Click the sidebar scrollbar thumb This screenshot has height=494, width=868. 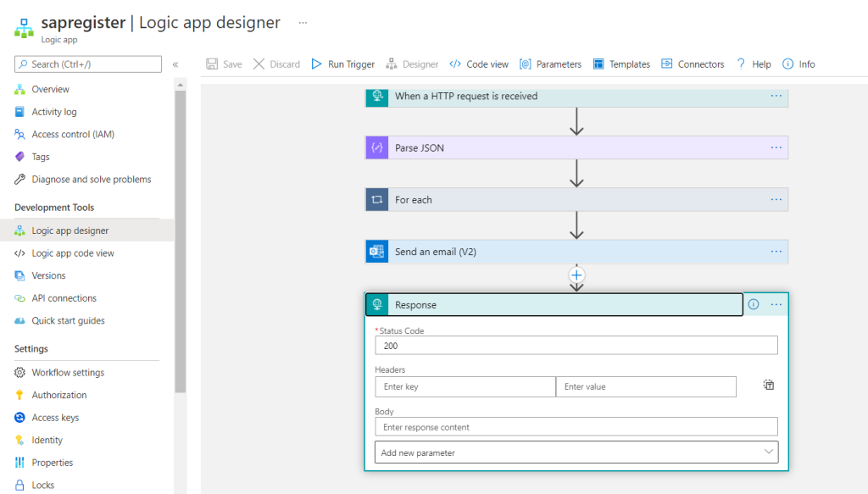pos(180,241)
